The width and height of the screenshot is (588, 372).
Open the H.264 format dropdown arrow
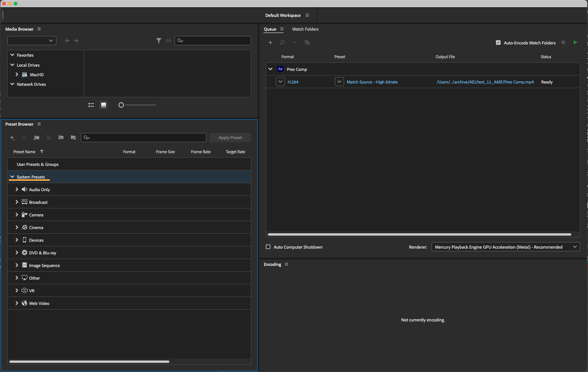[x=280, y=82]
